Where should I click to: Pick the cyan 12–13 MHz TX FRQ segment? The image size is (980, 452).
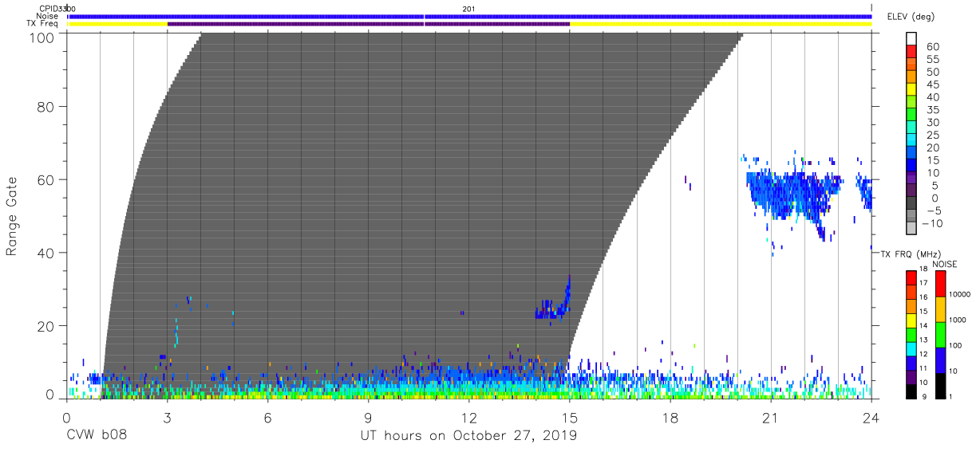[x=911, y=348]
